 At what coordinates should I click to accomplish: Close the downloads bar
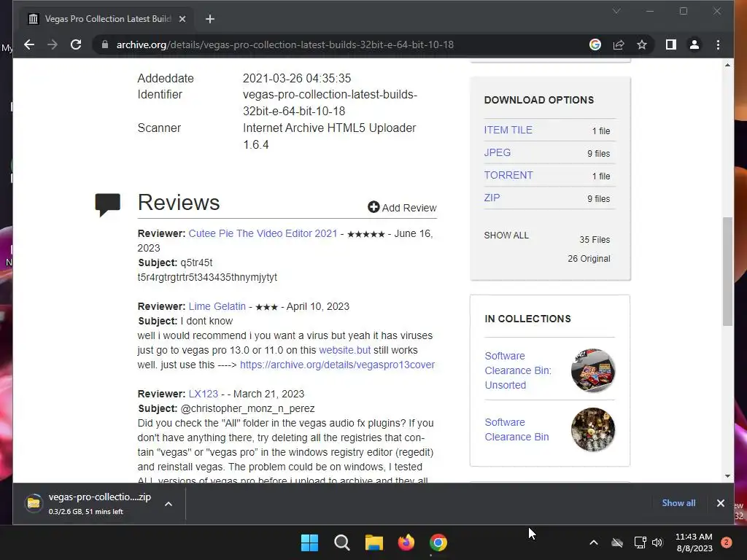(720, 503)
